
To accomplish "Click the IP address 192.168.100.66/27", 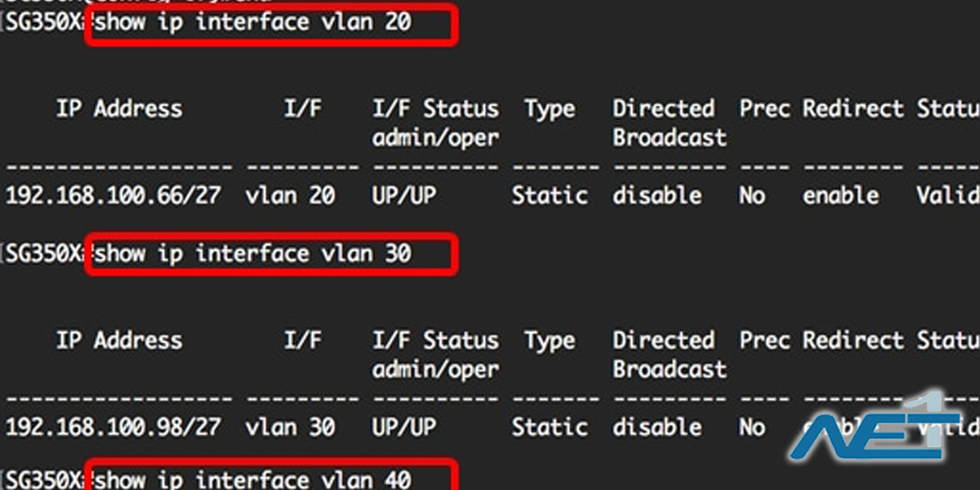I will [113, 196].
